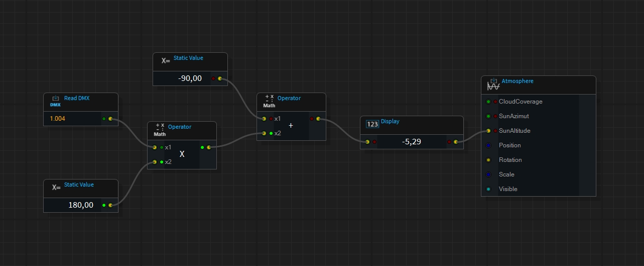Click the red dot beside SunAzimut label
The image size is (644, 266).
495,116
